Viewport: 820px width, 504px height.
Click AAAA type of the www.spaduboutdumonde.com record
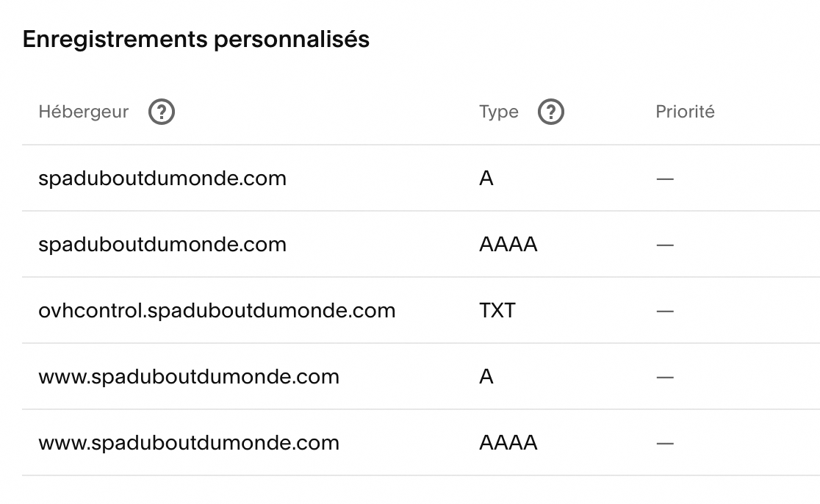tap(508, 443)
